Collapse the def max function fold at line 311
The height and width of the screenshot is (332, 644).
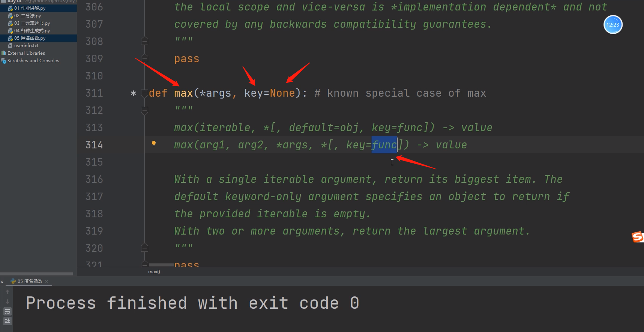144,93
